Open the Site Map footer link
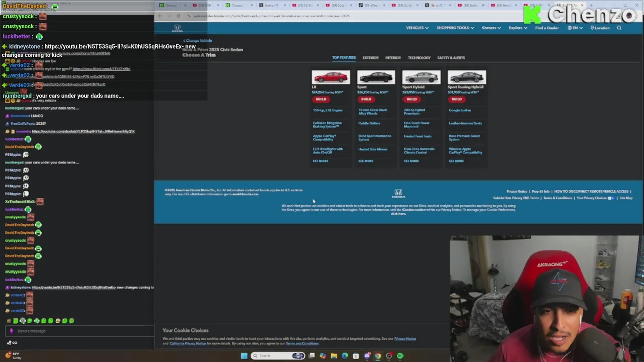Viewport: 644px width, 362px height. 626,198
